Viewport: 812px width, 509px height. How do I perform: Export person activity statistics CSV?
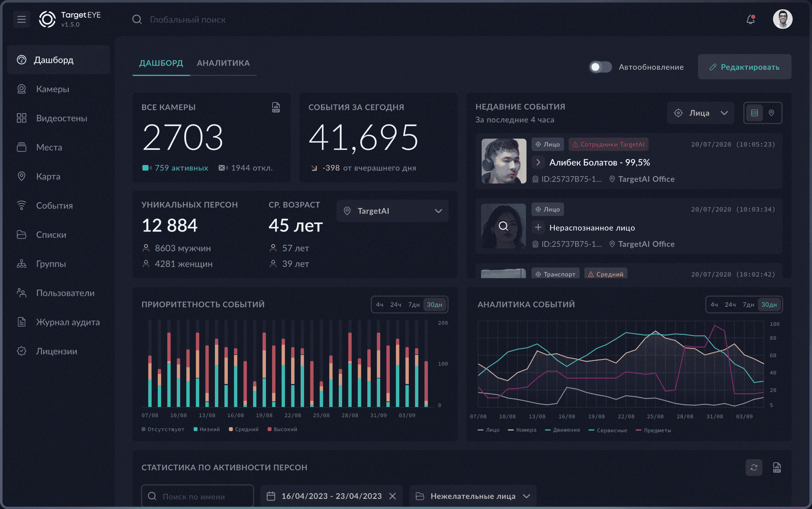click(x=777, y=467)
